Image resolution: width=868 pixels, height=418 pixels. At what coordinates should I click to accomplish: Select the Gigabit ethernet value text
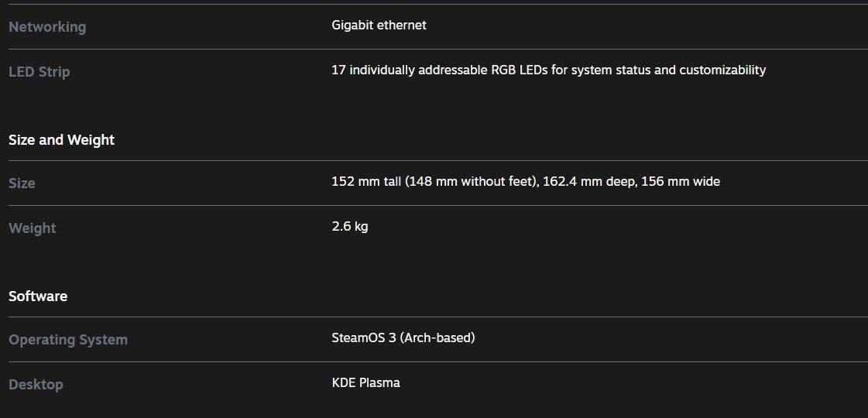[379, 26]
